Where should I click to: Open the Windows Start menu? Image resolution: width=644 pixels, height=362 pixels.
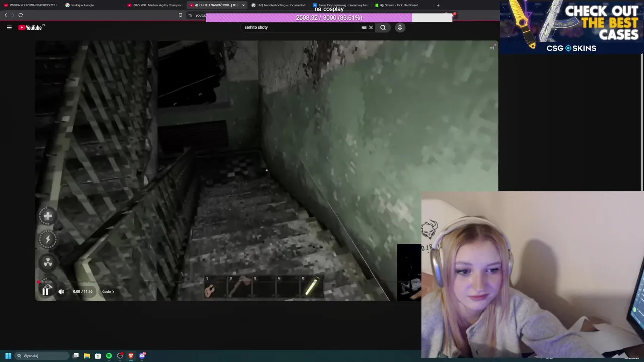pos(8,356)
